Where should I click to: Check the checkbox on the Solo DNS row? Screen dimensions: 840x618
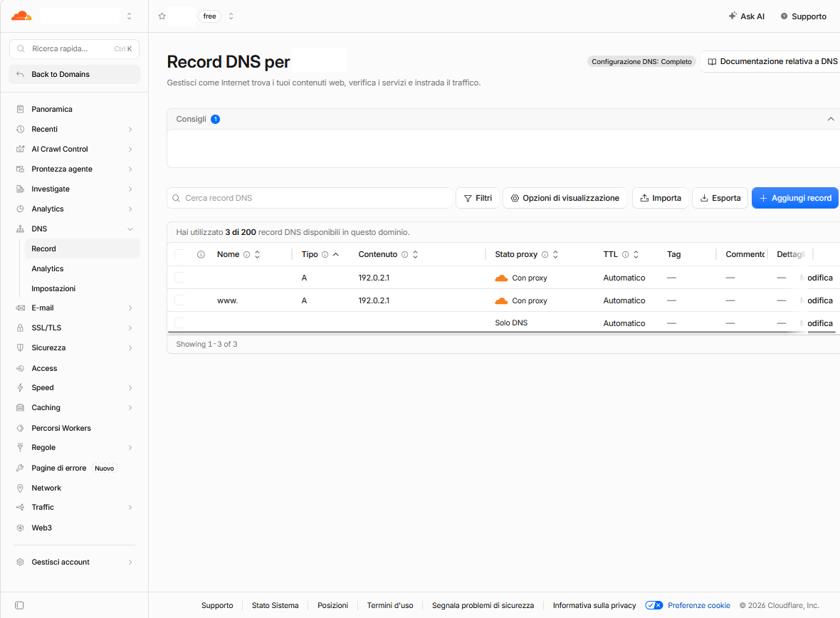point(179,323)
